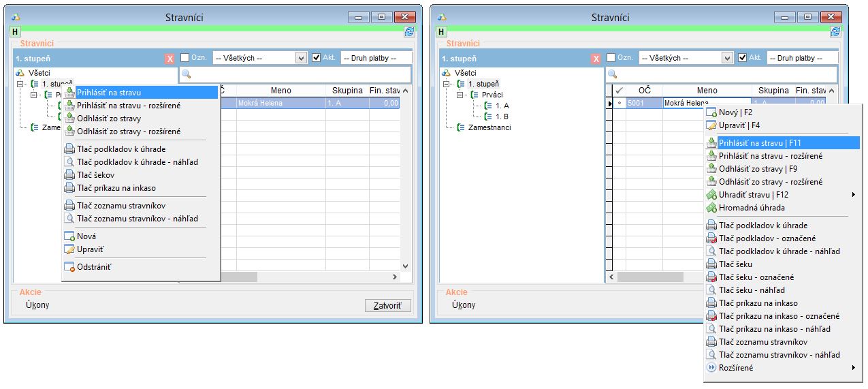The image size is (868, 389).
Task: Uncheck the Akt. checkbox in the right window
Action: (x=743, y=58)
